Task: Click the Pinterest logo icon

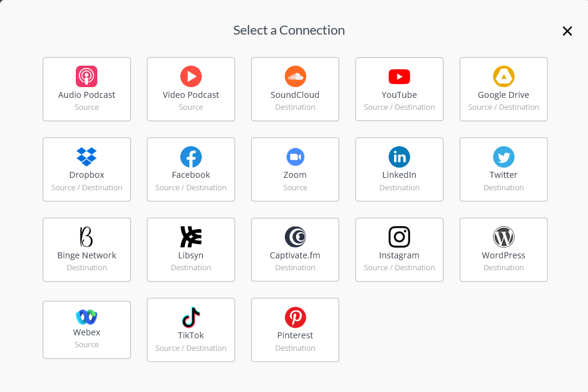Action: (295, 317)
